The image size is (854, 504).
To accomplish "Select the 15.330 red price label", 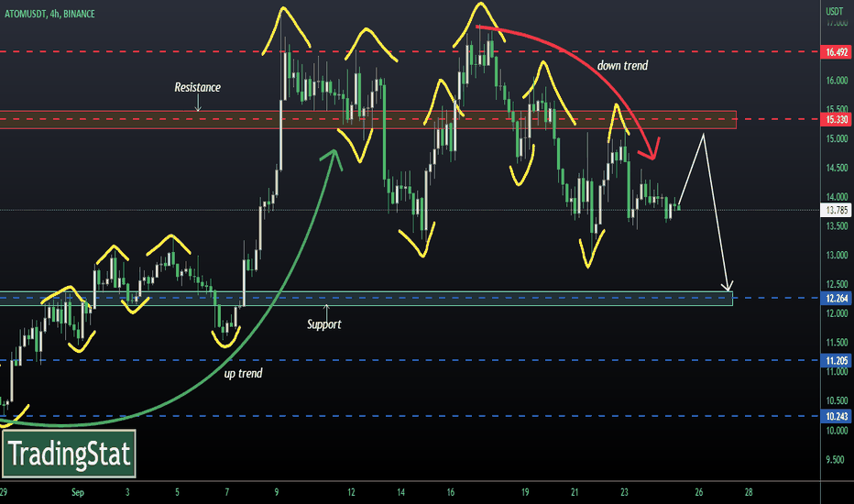I will [x=836, y=119].
